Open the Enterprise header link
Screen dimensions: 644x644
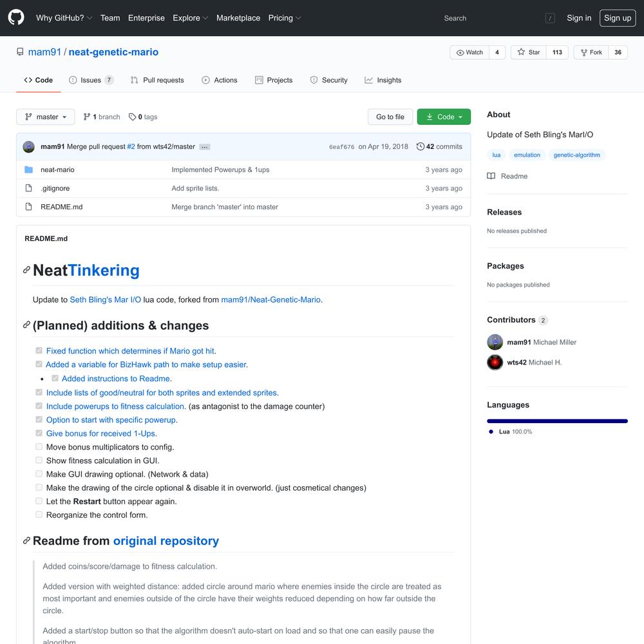(x=146, y=18)
